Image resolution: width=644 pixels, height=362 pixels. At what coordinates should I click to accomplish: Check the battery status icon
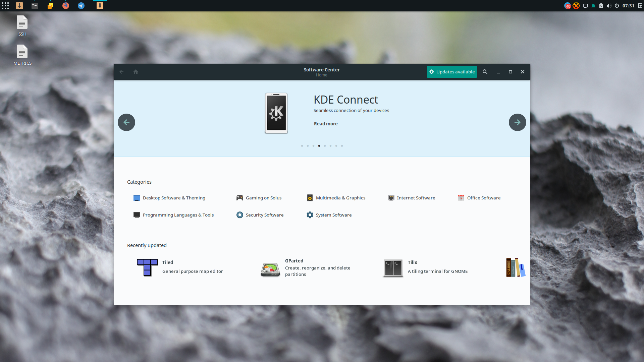(601, 6)
